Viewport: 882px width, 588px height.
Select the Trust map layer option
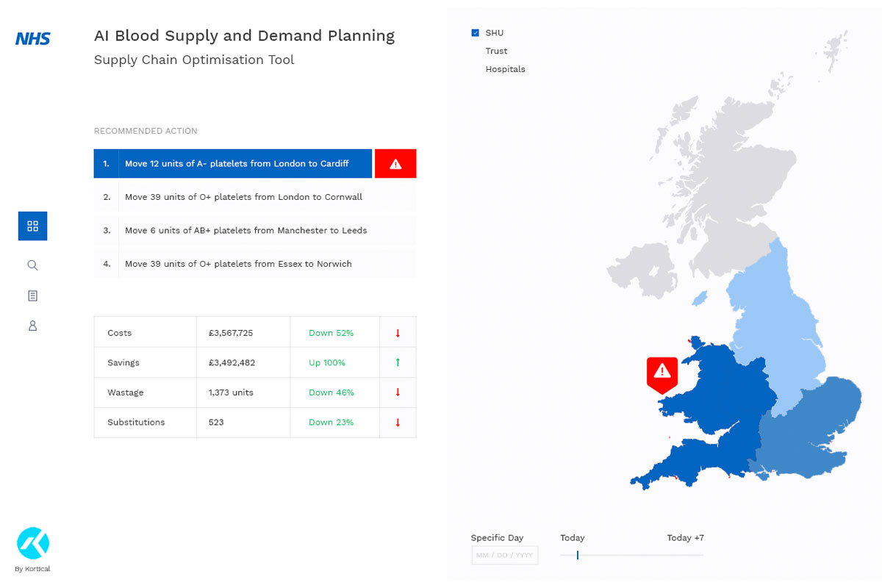[x=496, y=51]
